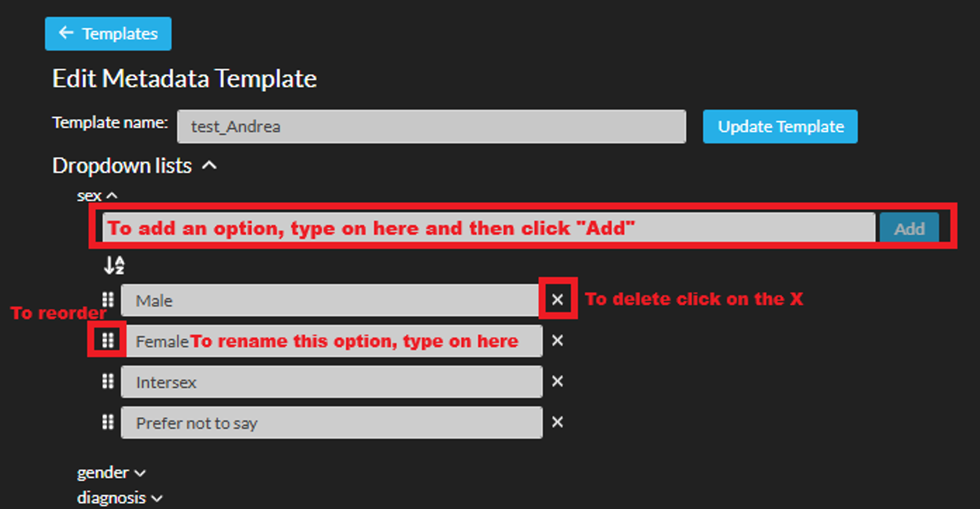This screenshot has height=509, width=980.
Task: Click the Male option text field
Action: (x=330, y=300)
